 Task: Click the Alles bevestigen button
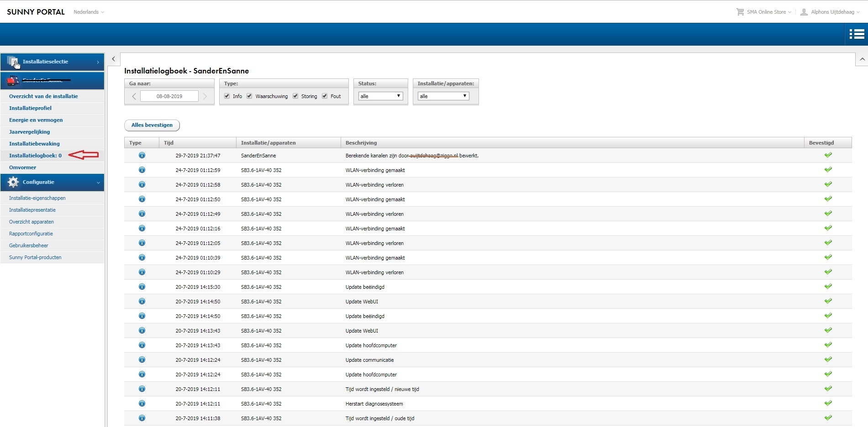152,125
